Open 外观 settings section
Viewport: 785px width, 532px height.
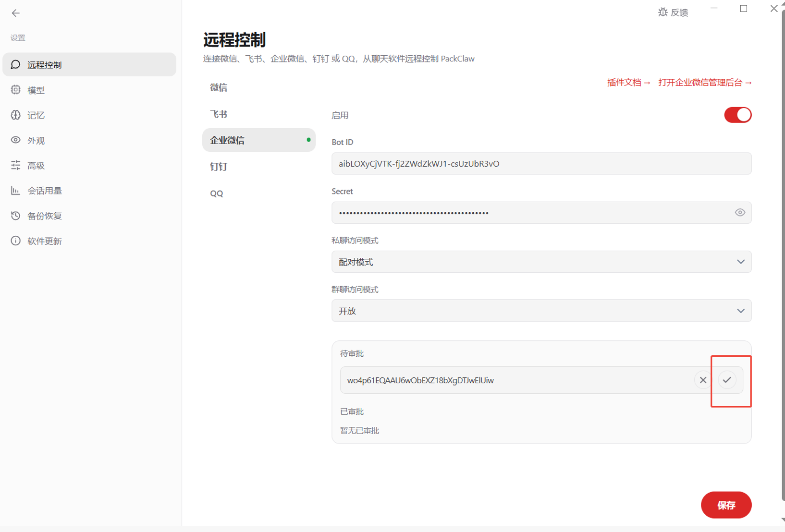pos(89,140)
